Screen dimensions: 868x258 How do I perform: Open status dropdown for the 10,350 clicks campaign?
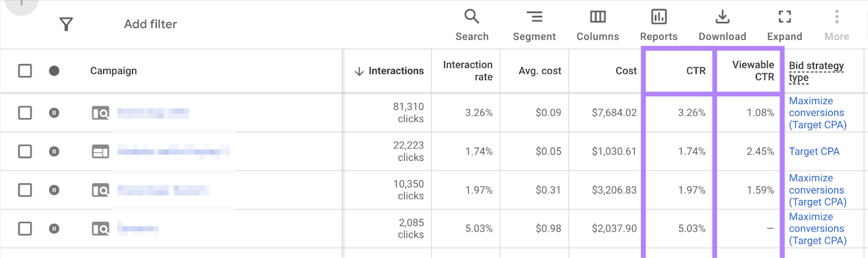(54, 190)
